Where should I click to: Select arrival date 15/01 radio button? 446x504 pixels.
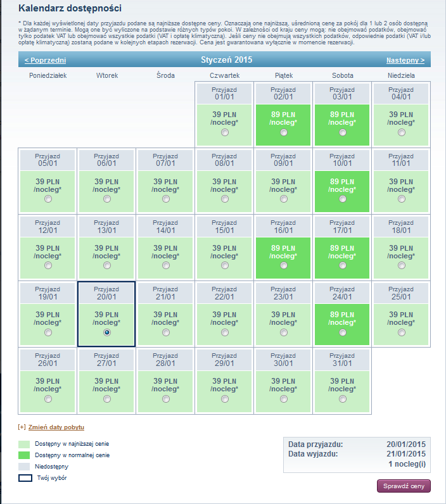(225, 265)
